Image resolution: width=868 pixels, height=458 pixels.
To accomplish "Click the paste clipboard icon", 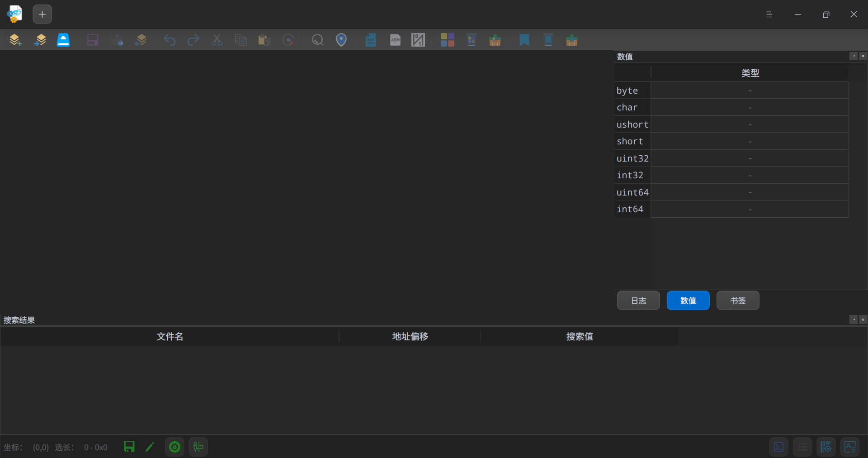I will tap(264, 40).
